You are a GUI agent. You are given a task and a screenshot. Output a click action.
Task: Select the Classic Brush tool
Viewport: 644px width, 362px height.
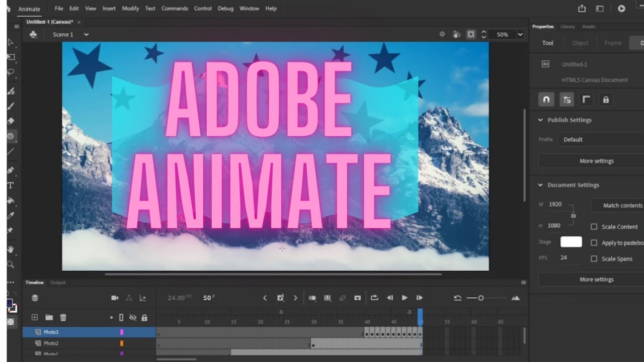(11, 106)
